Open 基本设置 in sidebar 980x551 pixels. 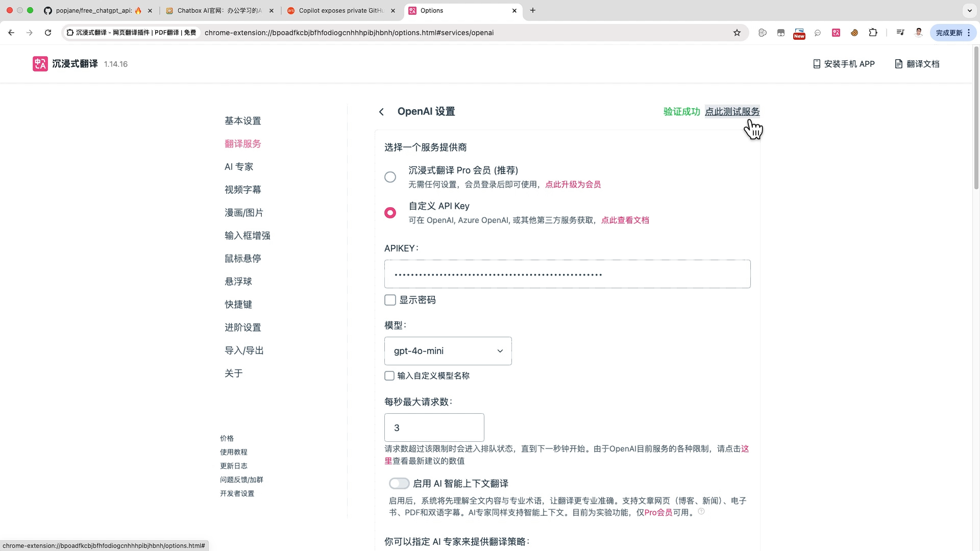pyautogui.click(x=243, y=121)
